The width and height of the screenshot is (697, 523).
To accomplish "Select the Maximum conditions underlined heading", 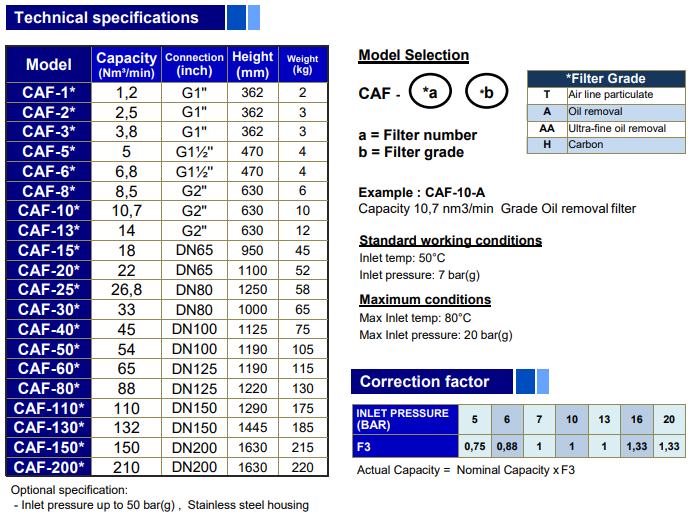I will point(425,299).
